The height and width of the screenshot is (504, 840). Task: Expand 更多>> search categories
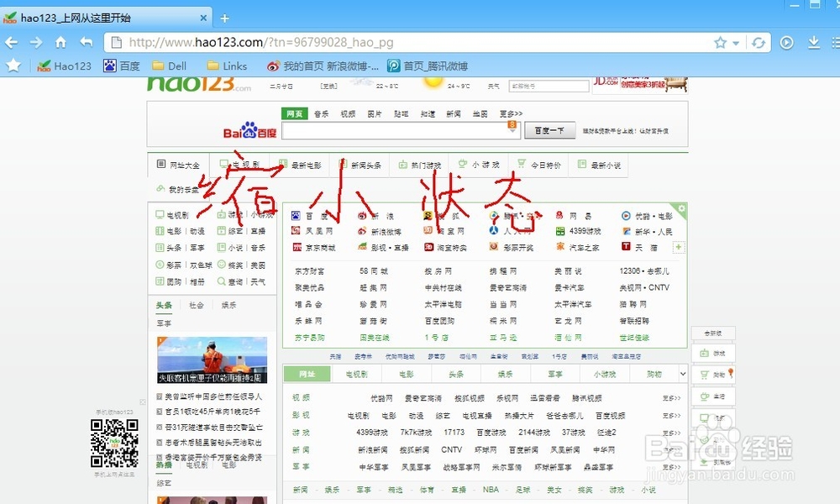pyautogui.click(x=511, y=113)
